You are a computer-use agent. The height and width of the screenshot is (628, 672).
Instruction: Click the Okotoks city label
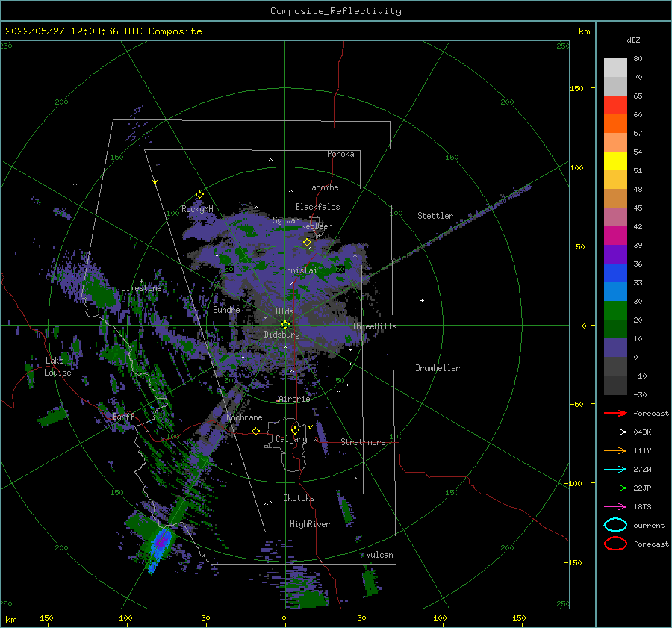pyautogui.click(x=299, y=497)
